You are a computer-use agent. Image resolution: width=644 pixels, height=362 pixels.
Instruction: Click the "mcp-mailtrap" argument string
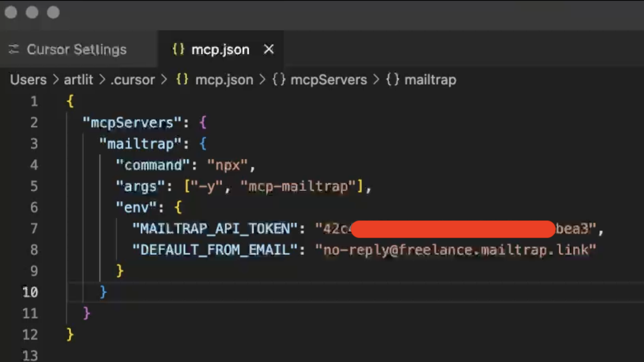click(301, 186)
